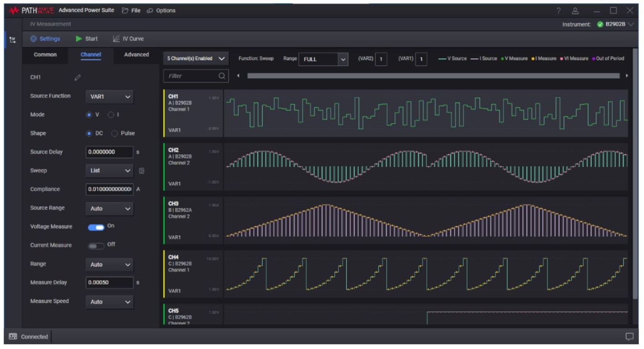The image size is (644, 349).
Task: Click the Connected status icon
Action: (13, 337)
